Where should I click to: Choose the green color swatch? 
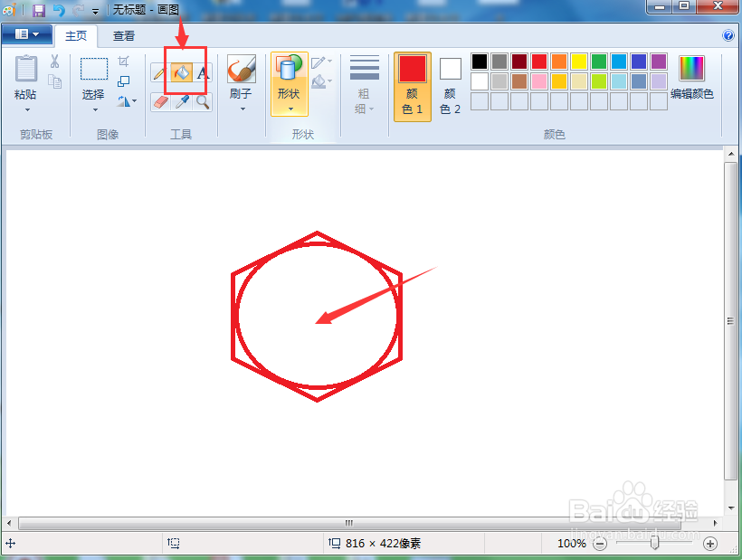pos(599,62)
